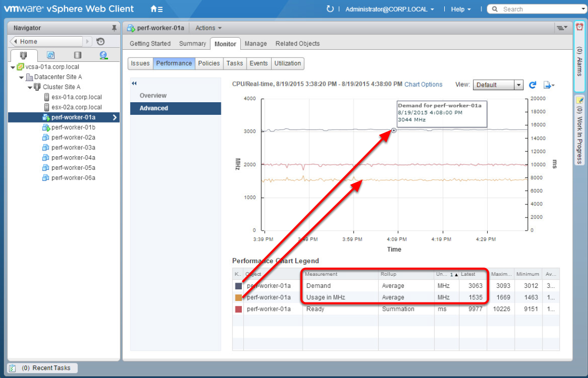Viewport: 588px width, 378px height.
Task: Switch to the Networking inventory view
Action: tap(104, 56)
